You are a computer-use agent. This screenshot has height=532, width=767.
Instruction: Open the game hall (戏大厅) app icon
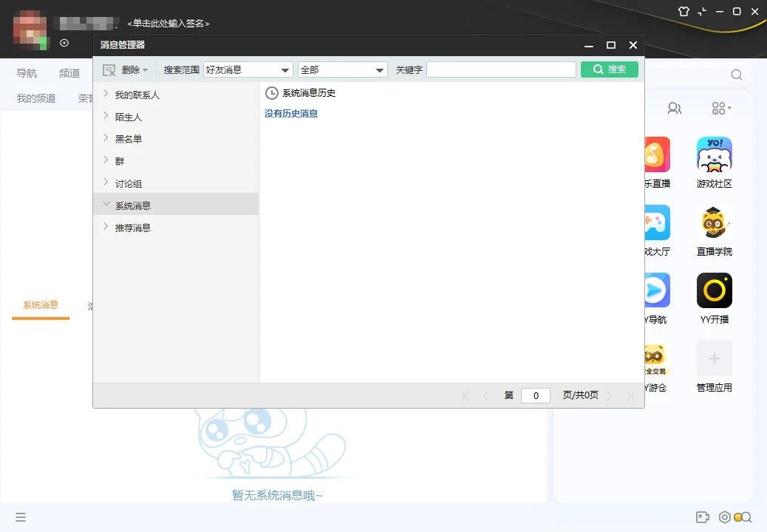(658, 222)
